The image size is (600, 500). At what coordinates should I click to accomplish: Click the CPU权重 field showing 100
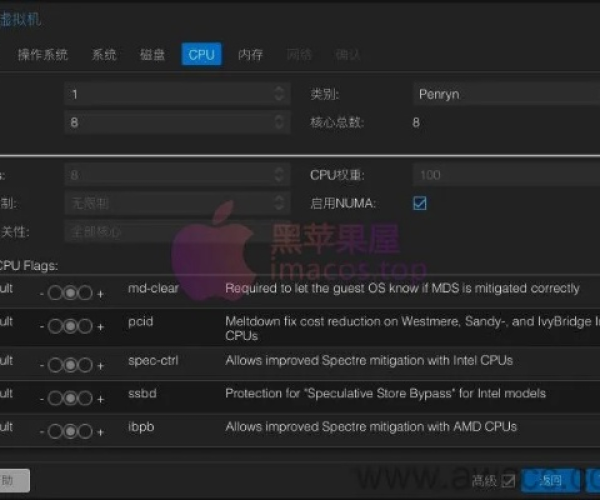(x=506, y=175)
